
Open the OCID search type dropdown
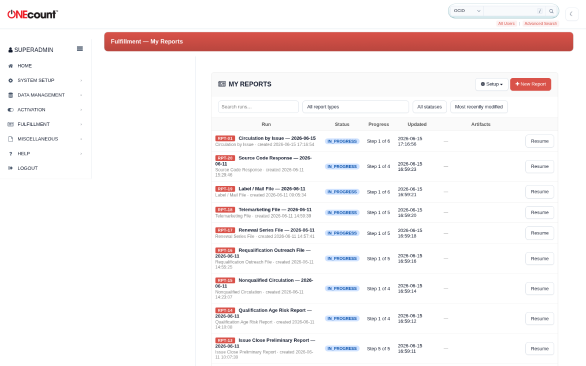(466, 11)
